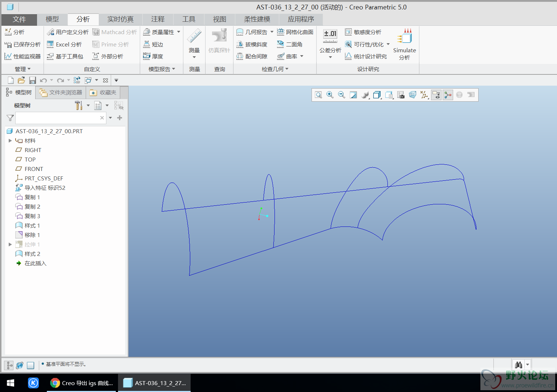Click the blue K taskbar icon
The image size is (557, 392).
tap(33, 383)
